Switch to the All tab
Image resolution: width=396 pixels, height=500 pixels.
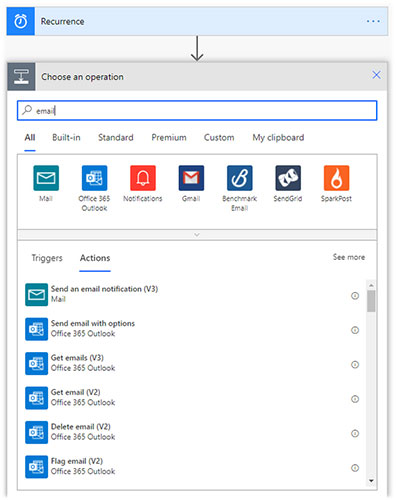click(x=30, y=137)
